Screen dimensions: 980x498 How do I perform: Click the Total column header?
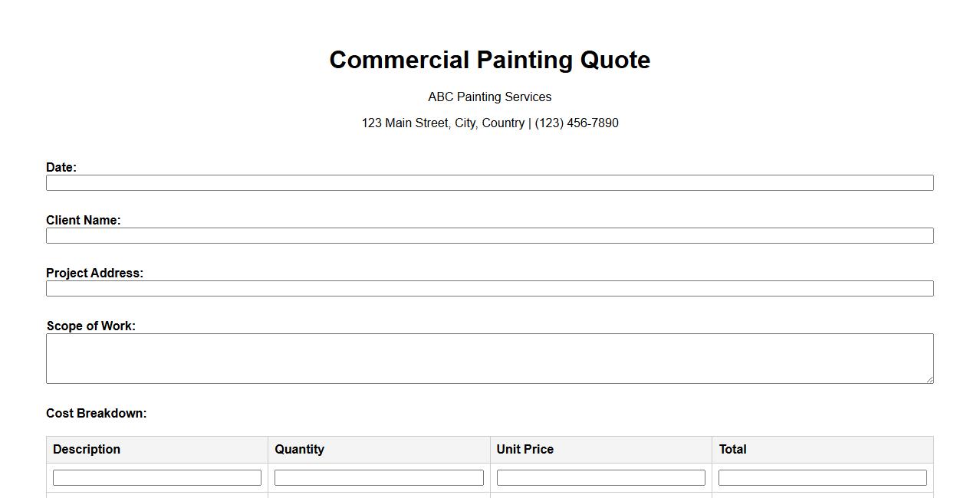[732, 449]
